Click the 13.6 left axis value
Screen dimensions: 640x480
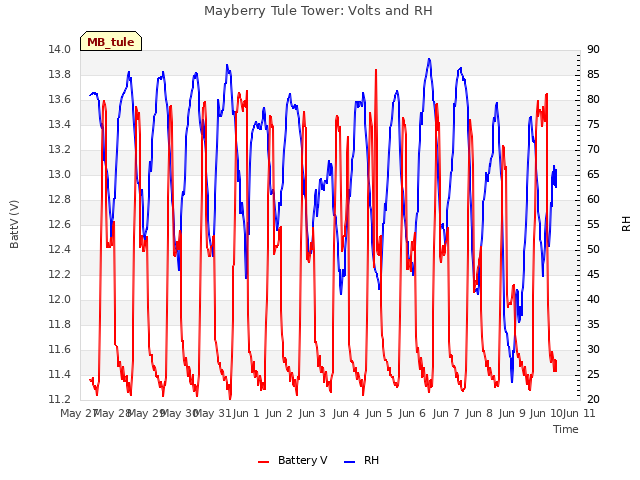[x=60, y=100]
